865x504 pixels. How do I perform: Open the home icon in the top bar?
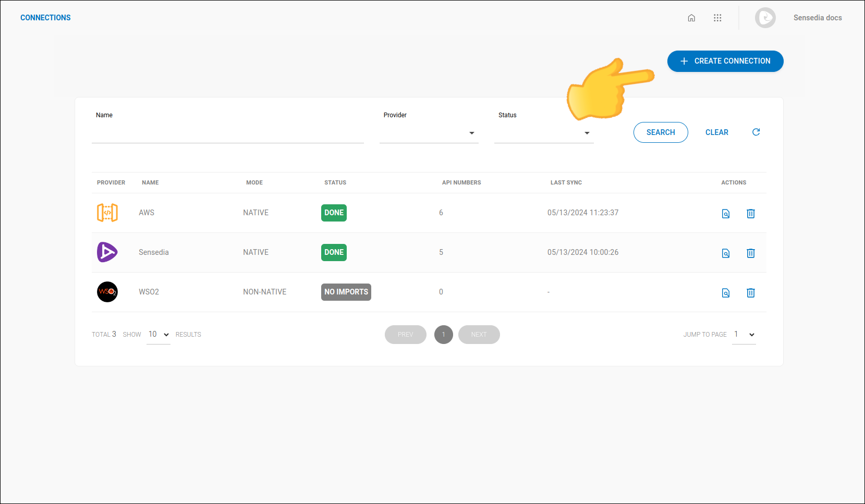pos(691,17)
